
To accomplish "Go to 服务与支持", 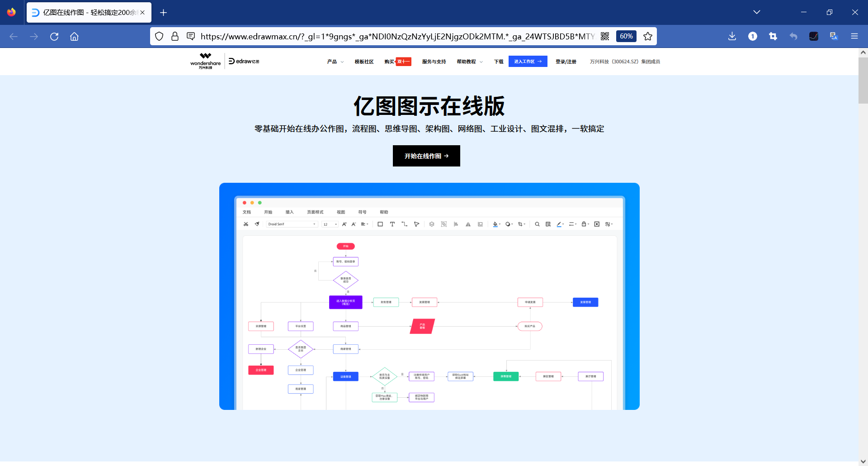I will click(x=434, y=62).
